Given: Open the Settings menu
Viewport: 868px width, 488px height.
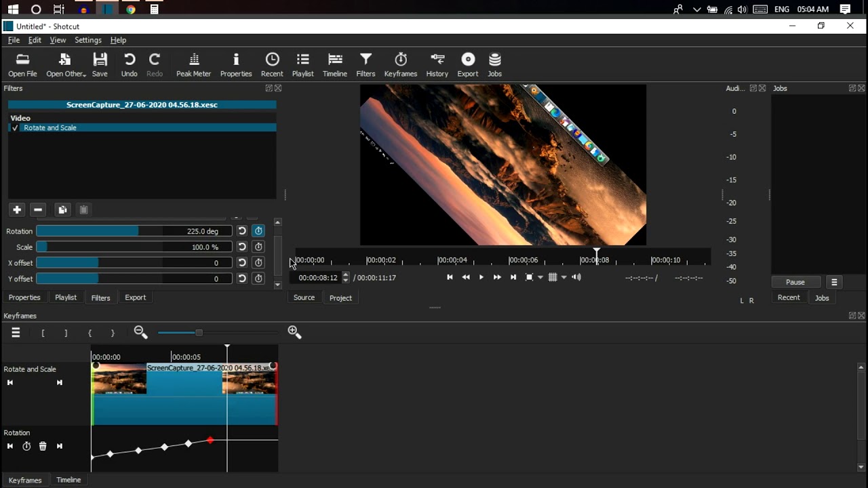Looking at the screenshot, I should coord(88,40).
